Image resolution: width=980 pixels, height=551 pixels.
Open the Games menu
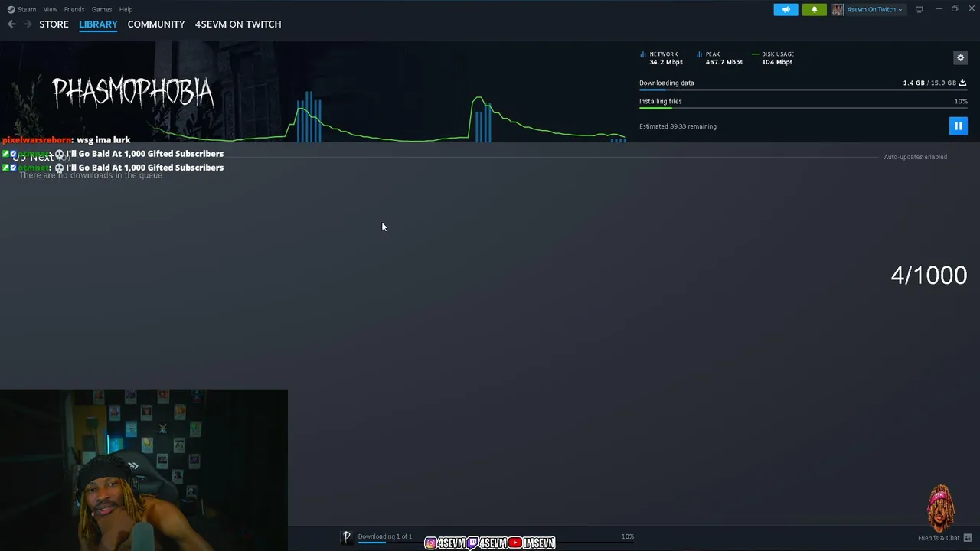point(102,9)
